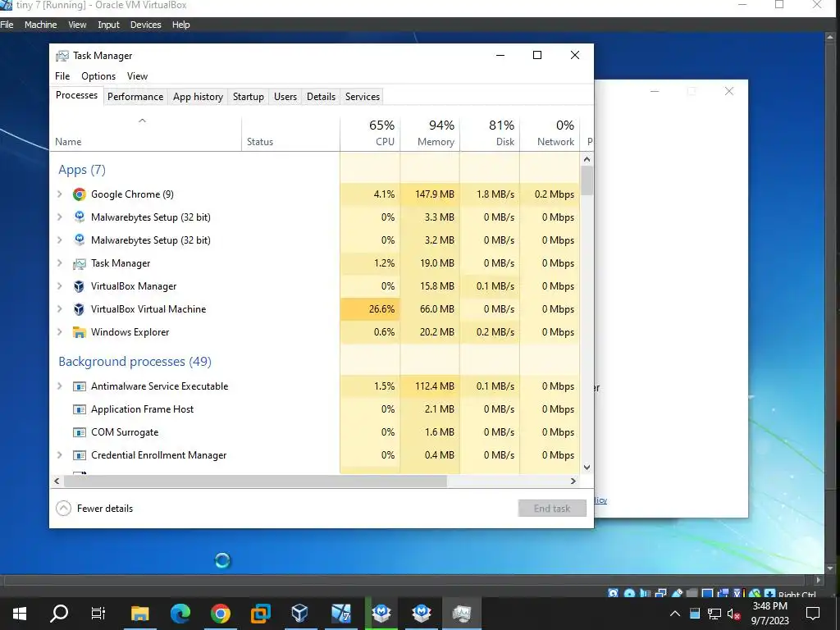Click the process list horizontal scrollbar thumb
Image resolution: width=840 pixels, height=630 pixels.
tap(255, 481)
